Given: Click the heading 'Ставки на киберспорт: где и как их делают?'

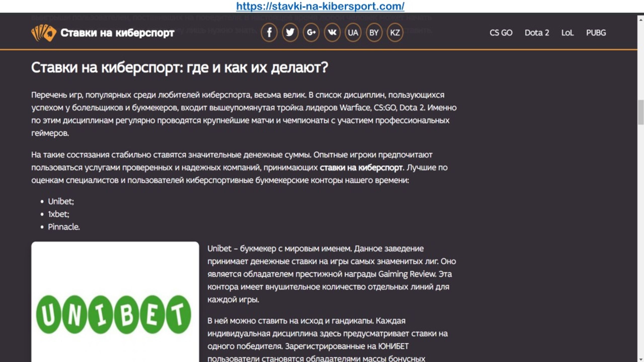Looking at the screenshot, I should (180, 68).
